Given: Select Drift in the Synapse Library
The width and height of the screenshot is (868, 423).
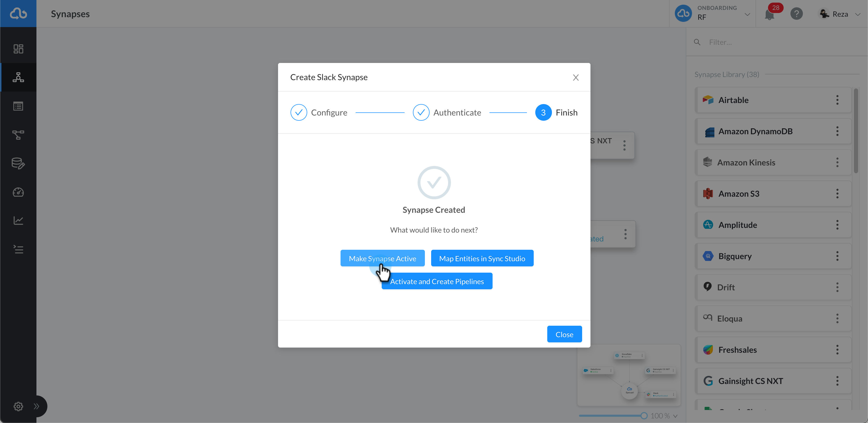Looking at the screenshot, I should [x=773, y=287].
